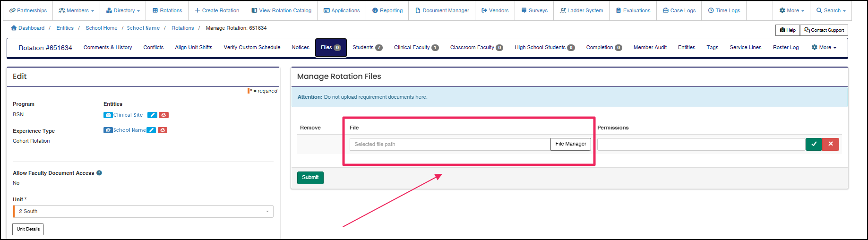
Task: Submit the rotation files
Action: (310, 178)
